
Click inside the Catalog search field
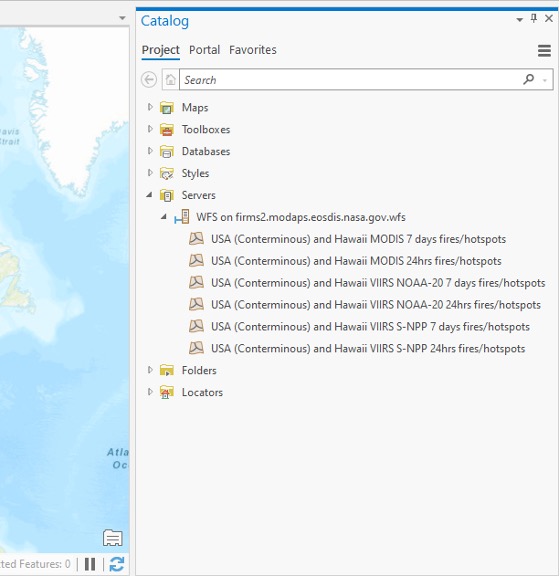coord(349,80)
